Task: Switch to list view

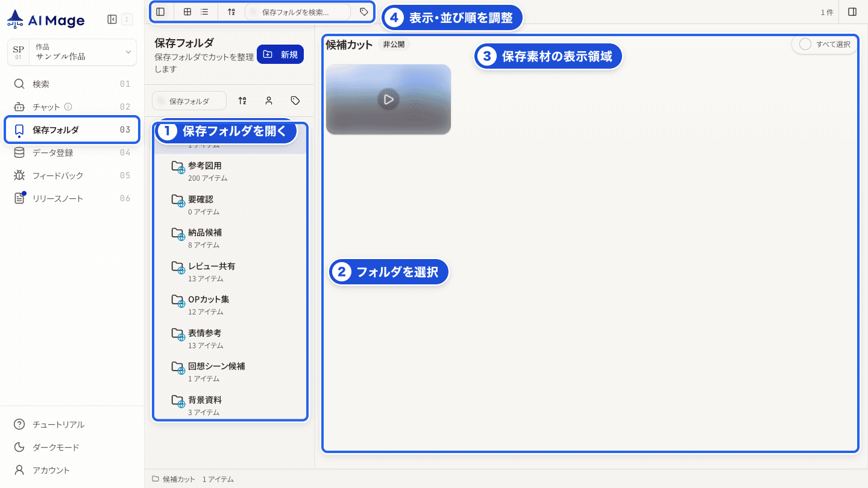Action: 204,11
